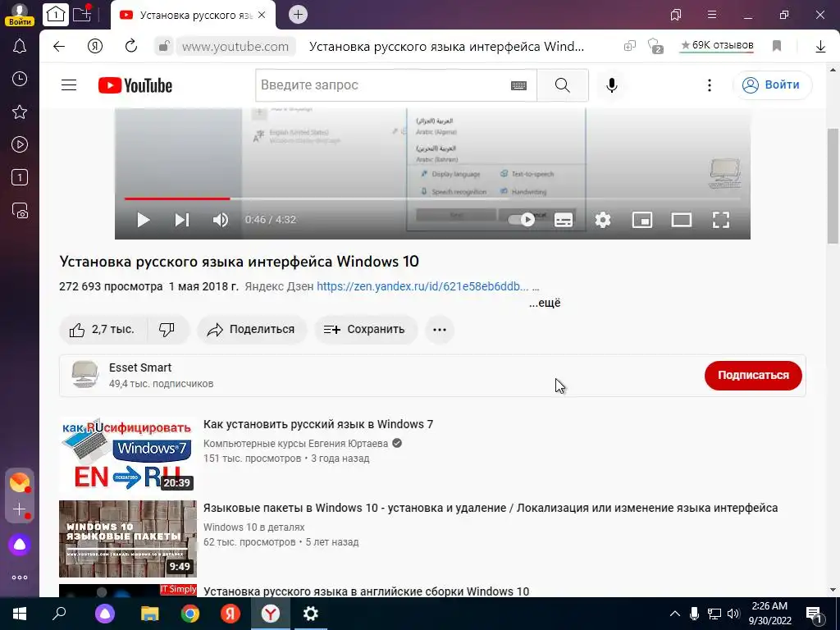The width and height of the screenshot is (840, 630).
Task: Open the mail icon in the sidebar
Action: (20, 482)
